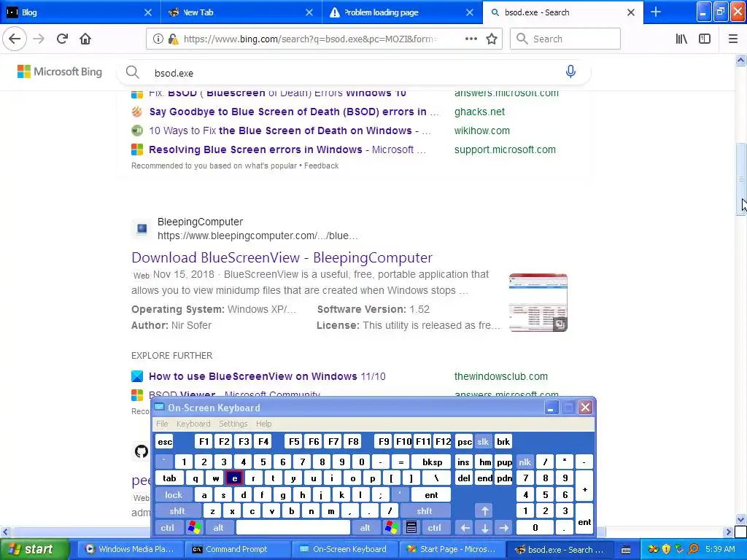The image size is (747, 560).
Task: Click the spacebar on On-Screen Keyboard
Action: click(x=293, y=528)
